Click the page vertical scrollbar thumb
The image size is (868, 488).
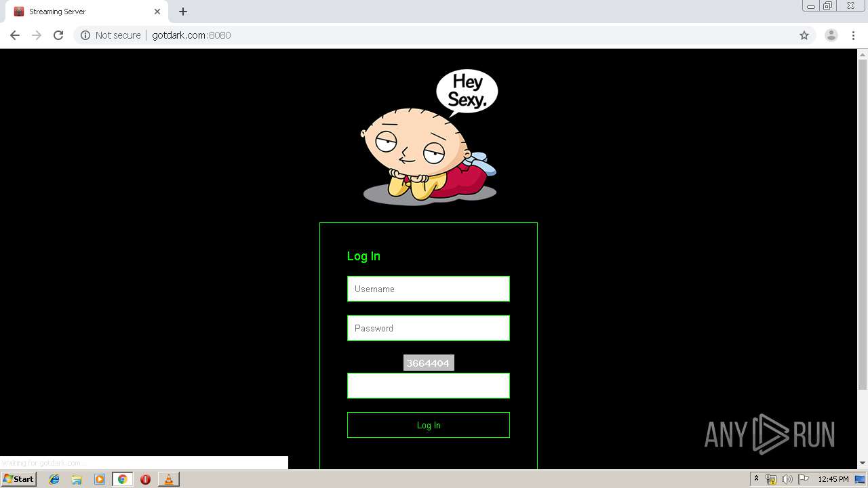(863, 225)
